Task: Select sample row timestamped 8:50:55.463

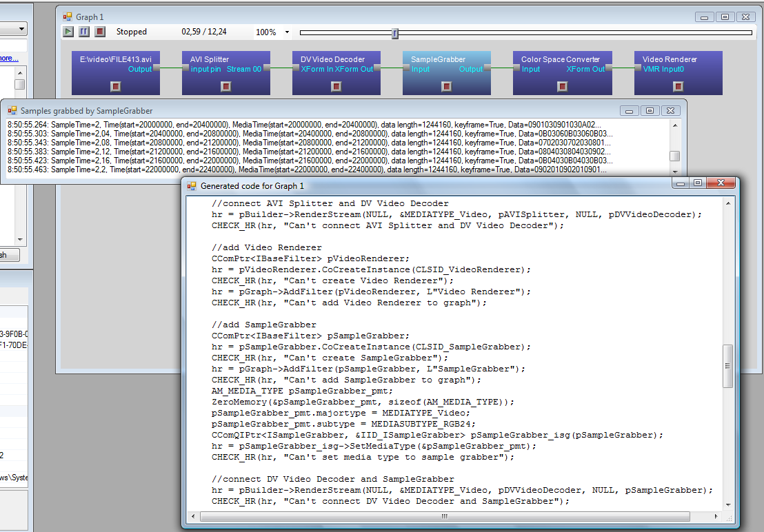Action: tap(307, 170)
